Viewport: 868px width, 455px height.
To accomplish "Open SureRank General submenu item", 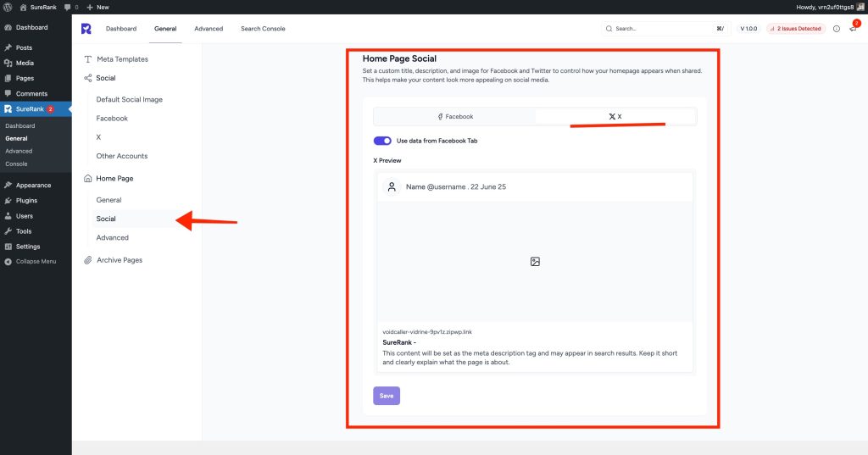I will pos(17,138).
